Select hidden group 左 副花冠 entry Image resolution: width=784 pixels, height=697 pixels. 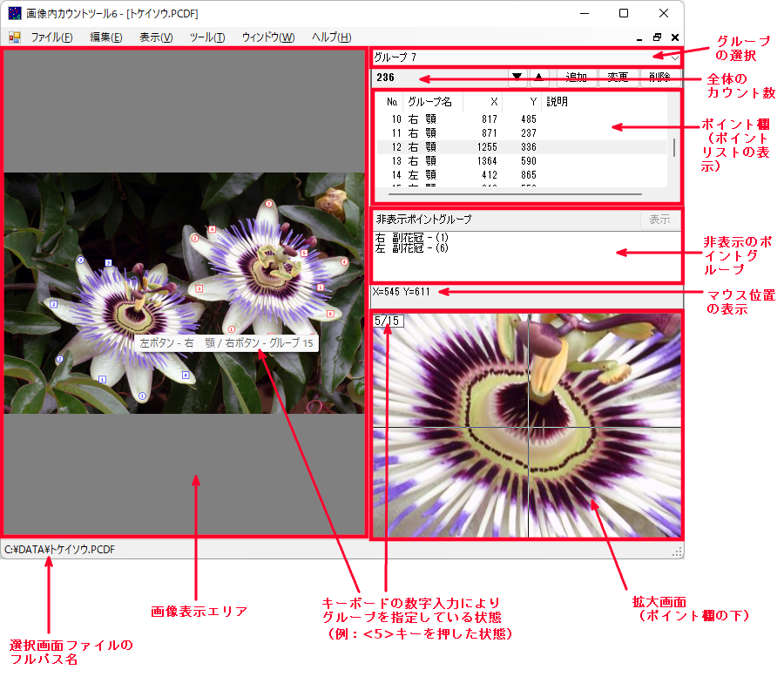tap(409, 247)
